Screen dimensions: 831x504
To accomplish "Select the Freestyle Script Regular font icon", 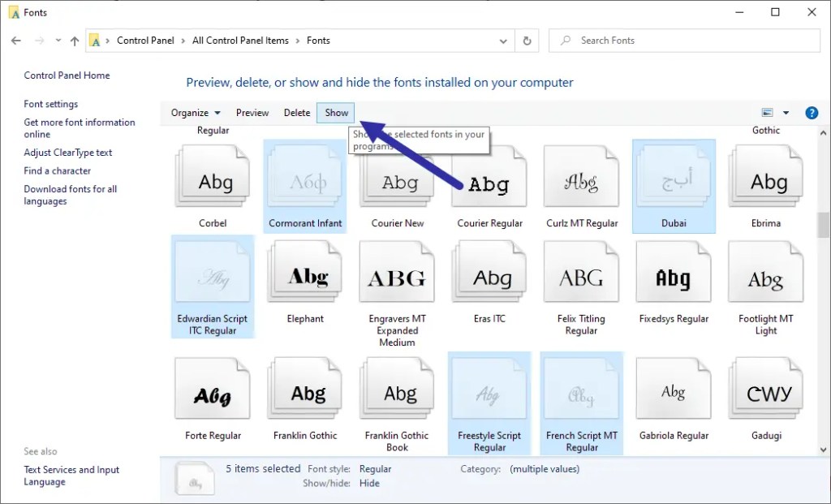I will pyautogui.click(x=489, y=389).
